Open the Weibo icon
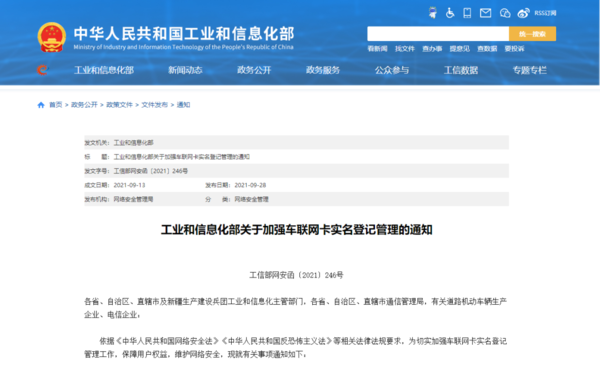The height and width of the screenshot is (373, 600). click(523, 13)
